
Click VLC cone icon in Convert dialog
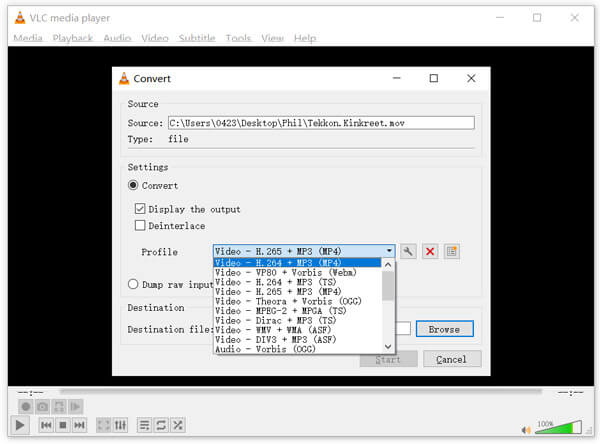pos(124,78)
